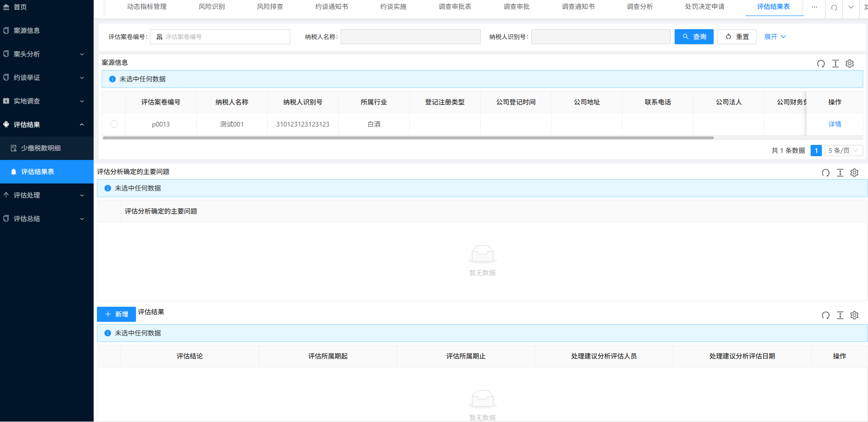The image size is (868, 422).
Task: Refresh the 评估分析确定的主要问题 table
Action: coord(826,173)
